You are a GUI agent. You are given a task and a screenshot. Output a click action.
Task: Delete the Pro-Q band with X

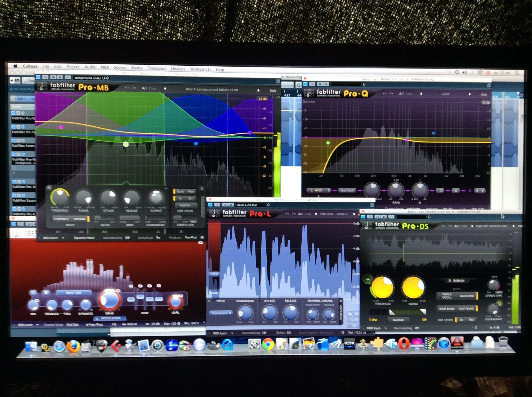tap(456, 190)
